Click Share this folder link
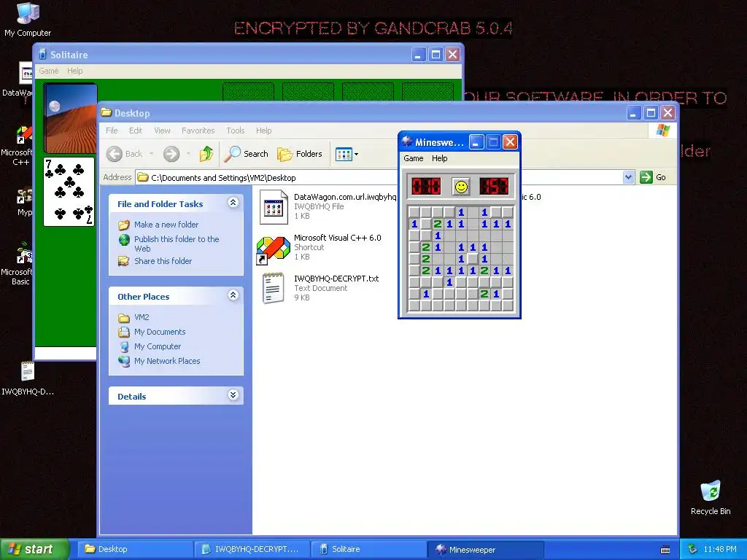Image resolution: width=747 pixels, height=560 pixels. pyautogui.click(x=163, y=261)
